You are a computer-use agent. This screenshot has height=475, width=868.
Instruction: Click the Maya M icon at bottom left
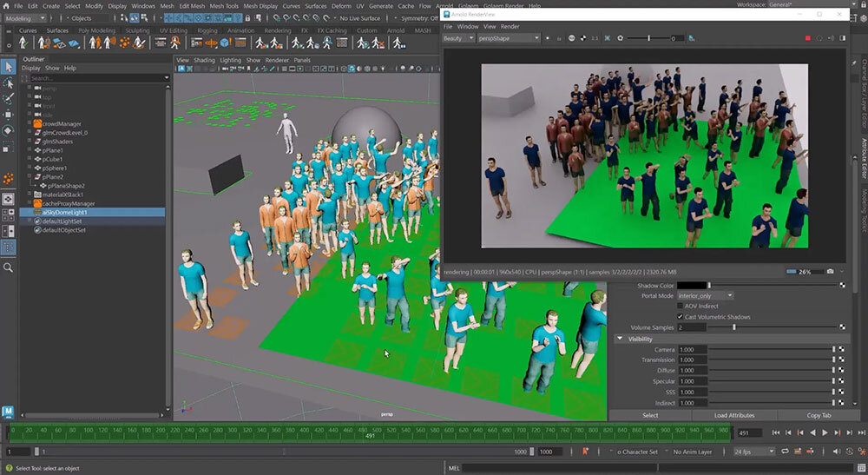tap(8, 412)
